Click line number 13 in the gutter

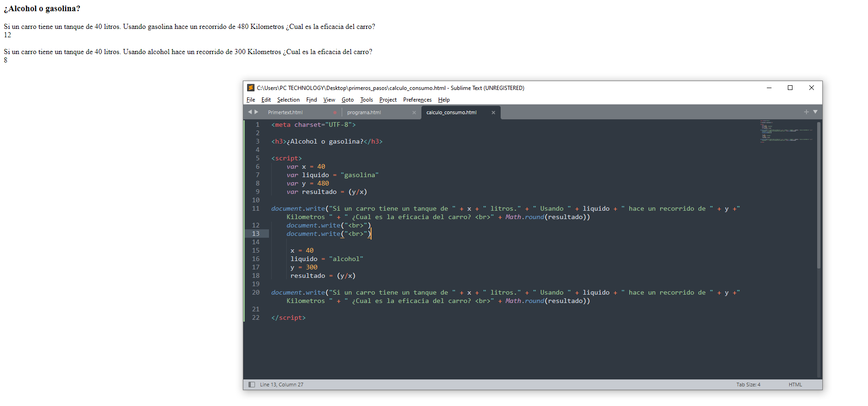click(x=256, y=234)
